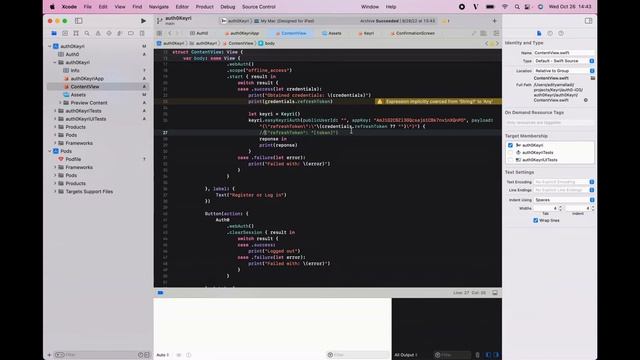This screenshot has height=360, width=640.
Task: Click the related items grid icon
Action: point(159,33)
